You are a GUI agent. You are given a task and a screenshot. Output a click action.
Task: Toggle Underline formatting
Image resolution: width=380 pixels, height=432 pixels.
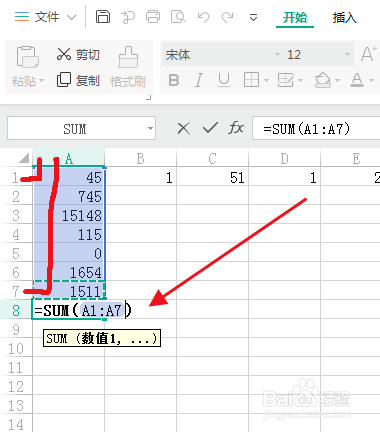click(224, 80)
